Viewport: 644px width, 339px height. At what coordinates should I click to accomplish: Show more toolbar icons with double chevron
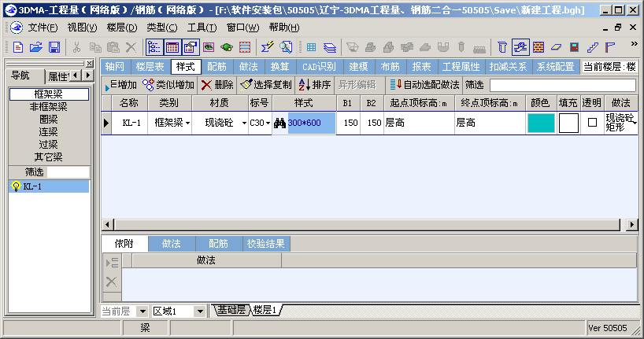pyautogui.click(x=634, y=44)
